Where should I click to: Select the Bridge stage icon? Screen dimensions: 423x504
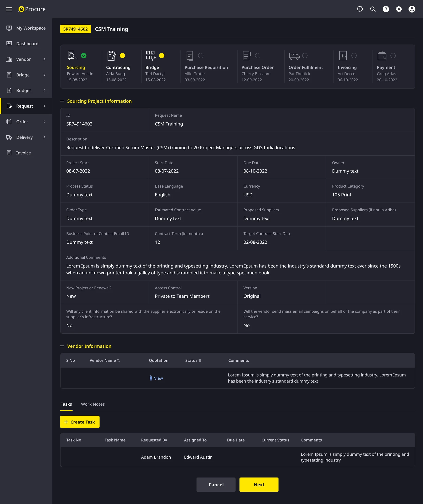(x=151, y=55)
